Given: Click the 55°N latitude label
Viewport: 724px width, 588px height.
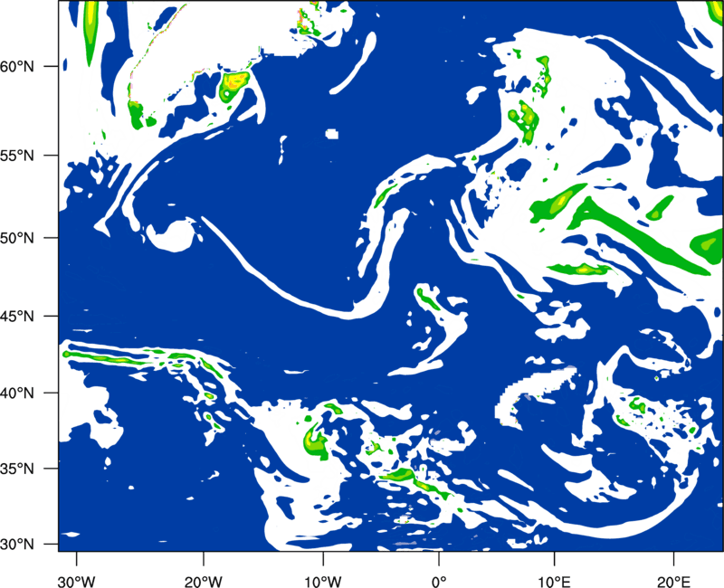Looking at the screenshot, I should coord(17,156).
